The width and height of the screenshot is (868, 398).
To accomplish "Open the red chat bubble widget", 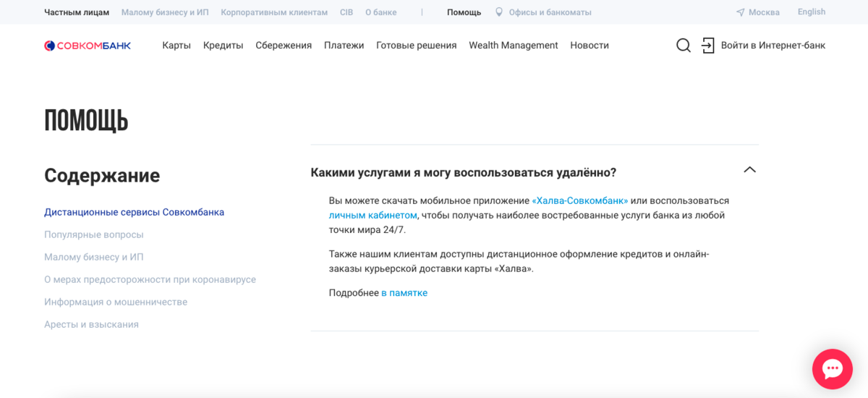I will [833, 369].
